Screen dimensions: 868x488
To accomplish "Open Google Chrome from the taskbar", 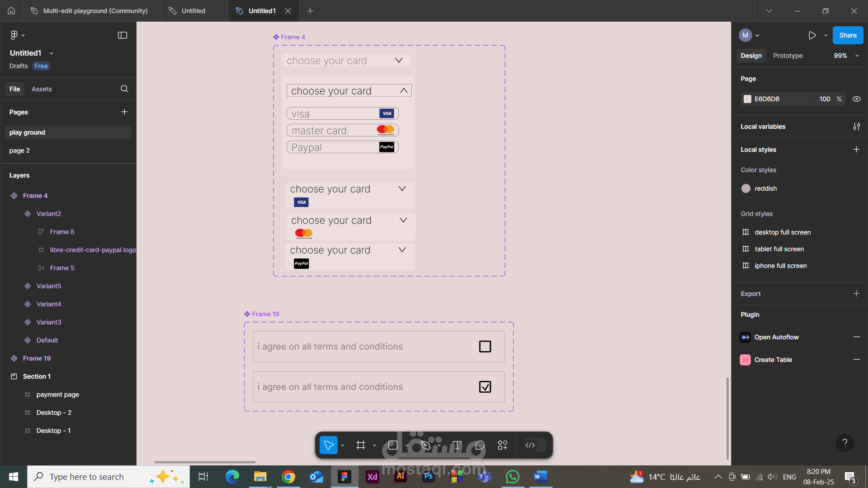I will tap(288, 477).
